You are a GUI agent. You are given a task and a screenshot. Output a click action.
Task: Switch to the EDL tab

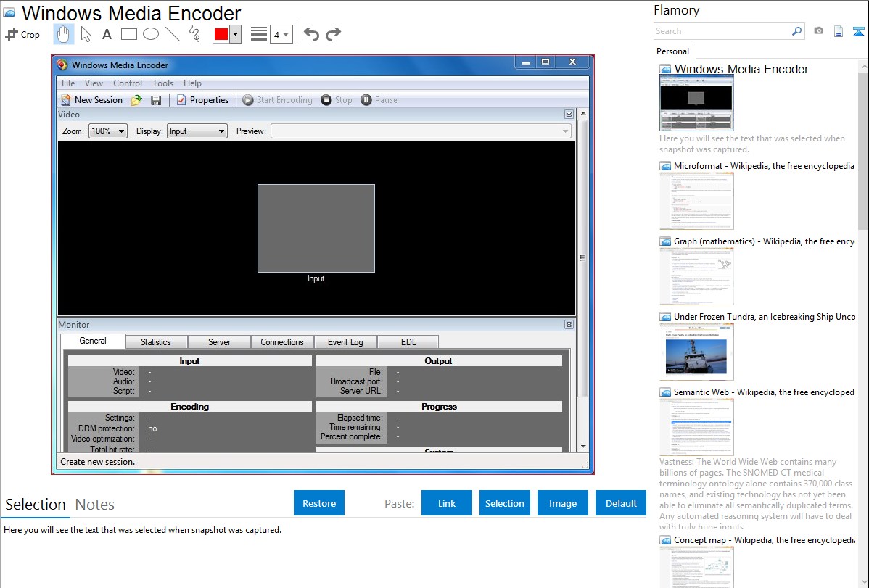coord(408,342)
